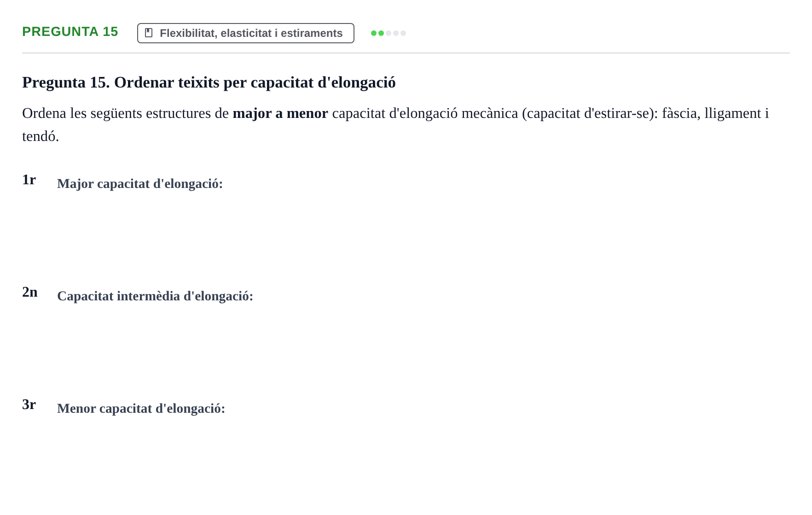
Task: Click the 3r rank number
Action: click(29, 404)
